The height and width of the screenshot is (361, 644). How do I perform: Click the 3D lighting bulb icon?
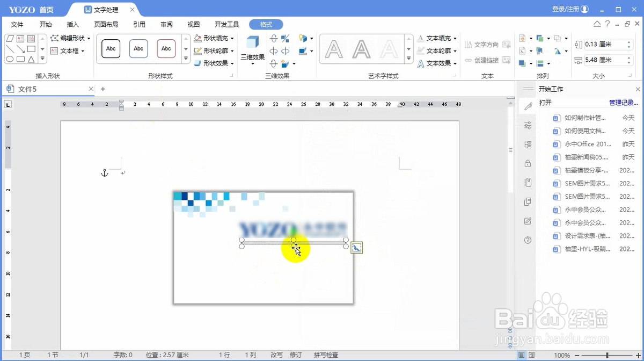[x=303, y=38]
